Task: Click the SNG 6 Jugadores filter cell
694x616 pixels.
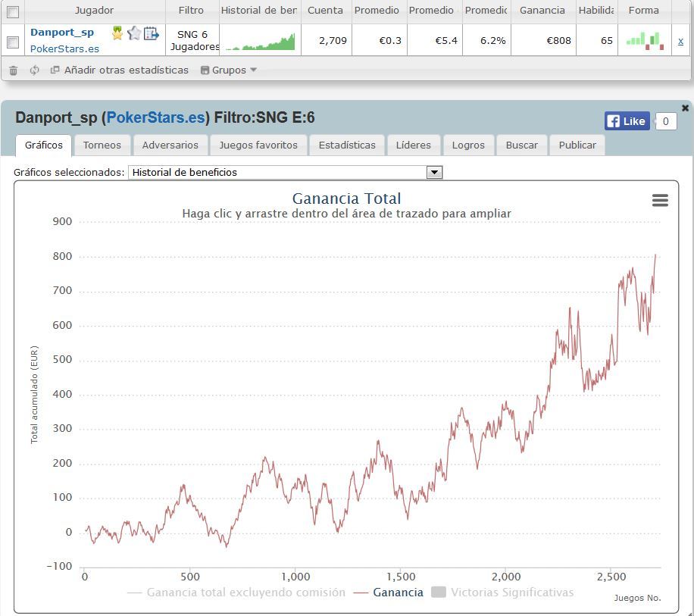Action: coord(192,41)
